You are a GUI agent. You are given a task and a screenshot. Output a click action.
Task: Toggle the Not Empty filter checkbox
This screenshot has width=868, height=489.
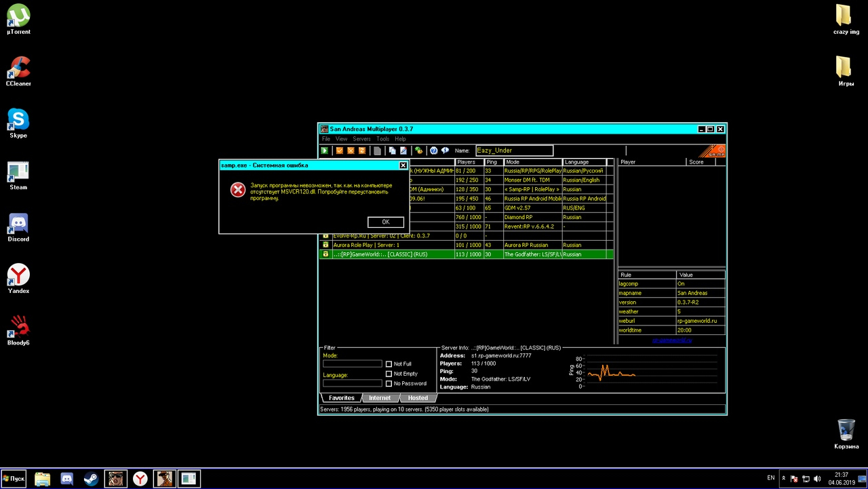tap(389, 374)
